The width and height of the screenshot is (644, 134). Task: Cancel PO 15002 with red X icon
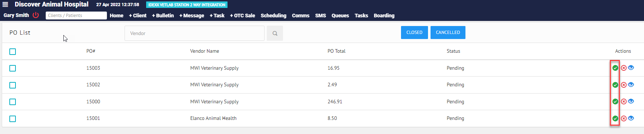tap(623, 85)
